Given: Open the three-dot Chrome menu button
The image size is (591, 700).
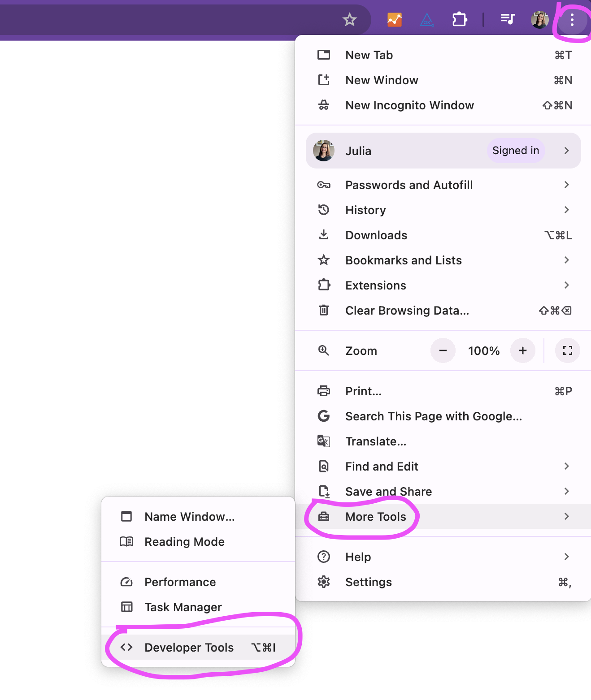Looking at the screenshot, I should coord(572,20).
